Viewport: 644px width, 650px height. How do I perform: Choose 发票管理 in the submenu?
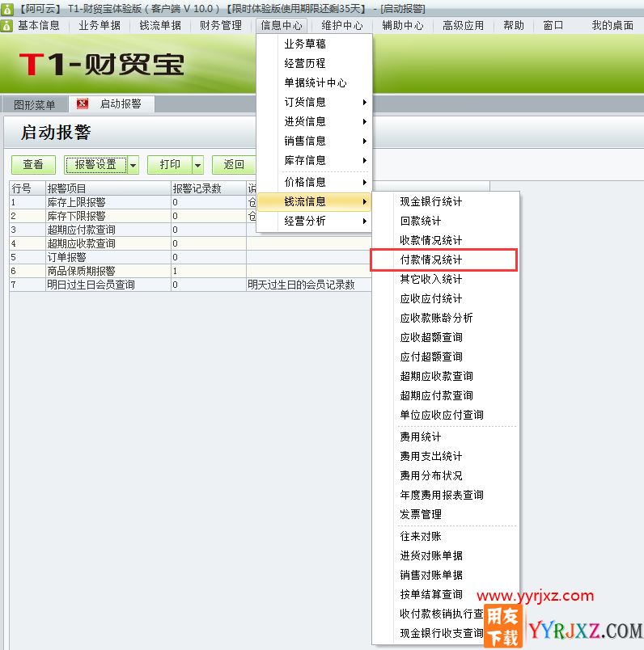pyautogui.click(x=445, y=514)
